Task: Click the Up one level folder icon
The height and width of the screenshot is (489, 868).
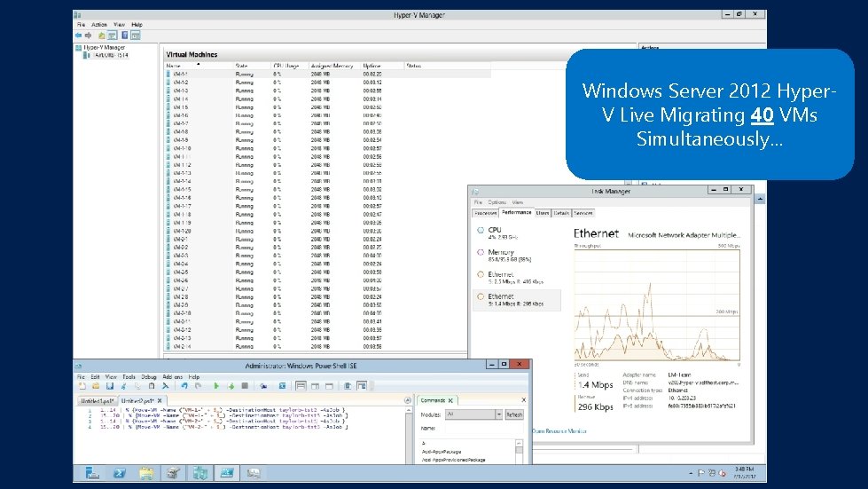Action: click(101, 35)
